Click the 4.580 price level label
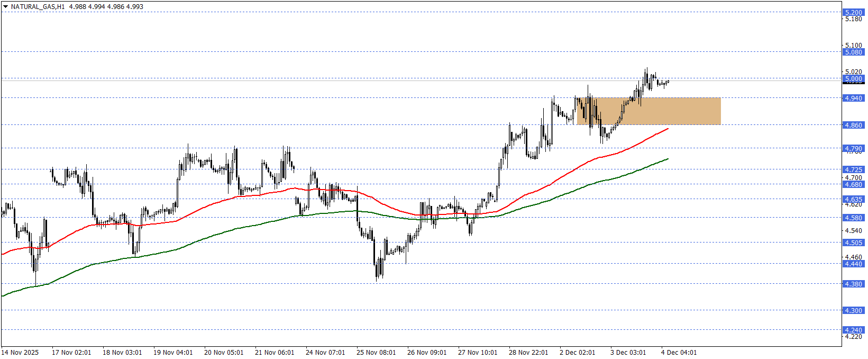 tap(853, 218)
